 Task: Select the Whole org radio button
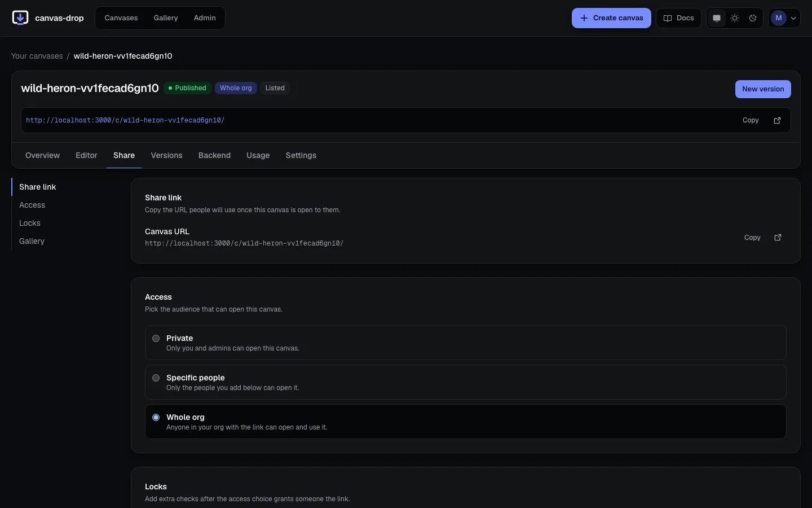pos(156,418)
